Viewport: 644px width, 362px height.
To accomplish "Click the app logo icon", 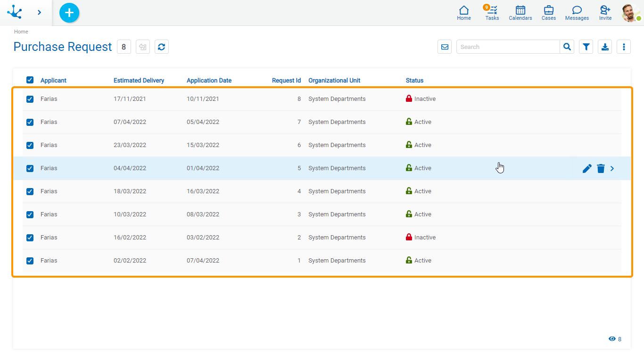I will point(15,12).
